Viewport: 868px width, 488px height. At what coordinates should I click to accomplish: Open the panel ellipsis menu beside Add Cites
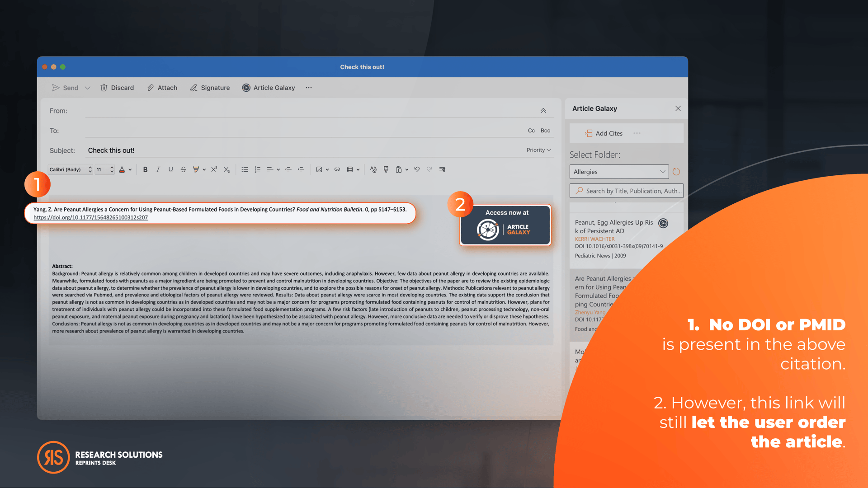pos(637,133)
